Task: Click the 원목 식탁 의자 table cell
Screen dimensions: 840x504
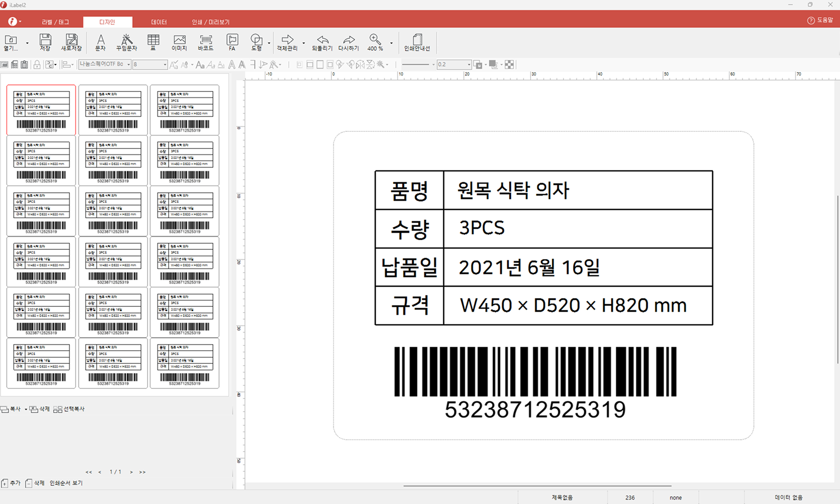Action: (578, 190)
